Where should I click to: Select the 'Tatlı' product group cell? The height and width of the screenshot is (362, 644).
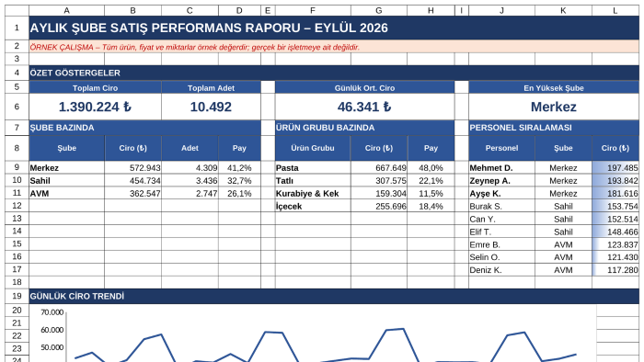pos(313,180)
